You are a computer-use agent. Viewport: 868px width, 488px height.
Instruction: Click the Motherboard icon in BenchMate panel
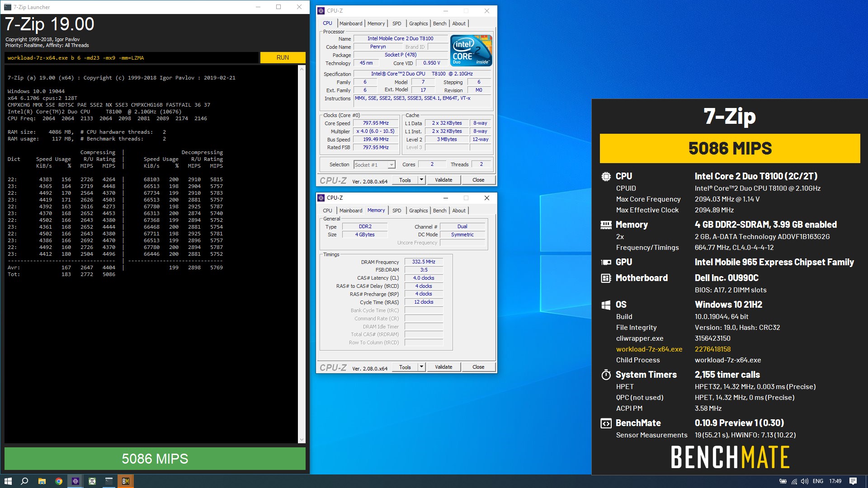pos(606,278)
